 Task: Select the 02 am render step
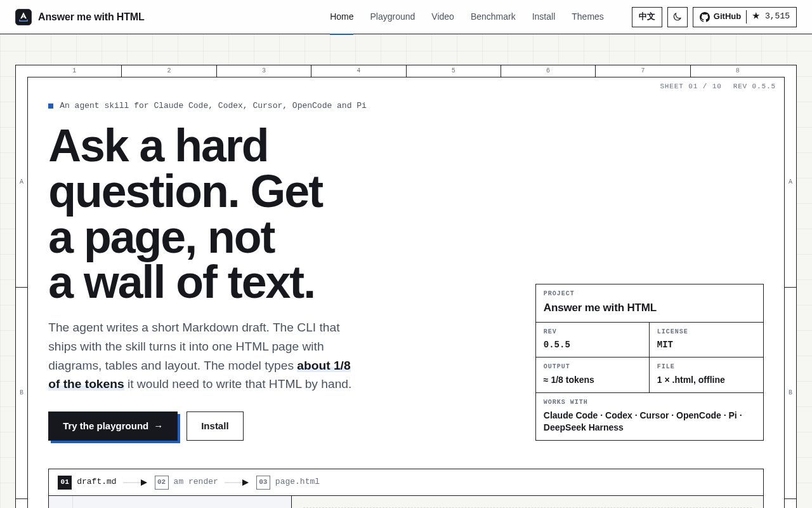[187, 482]
